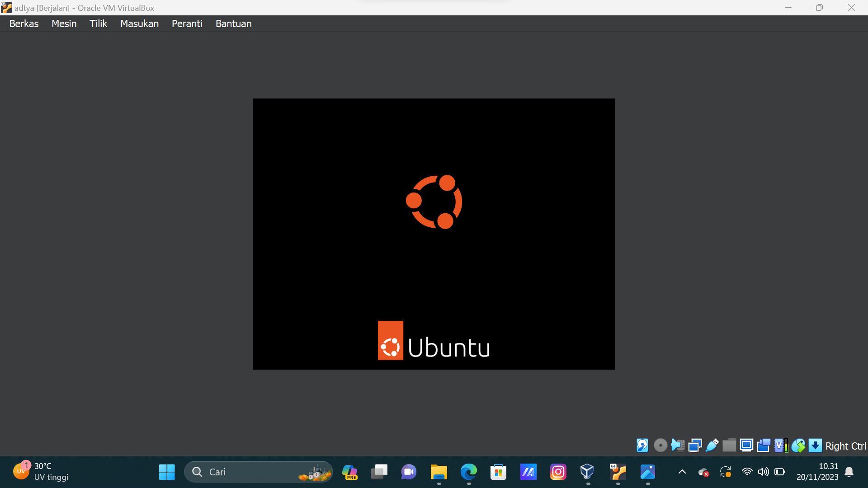Open the Mesin menu
The width and height of the screenshot is (868, 488).
[x=64, y=23]
